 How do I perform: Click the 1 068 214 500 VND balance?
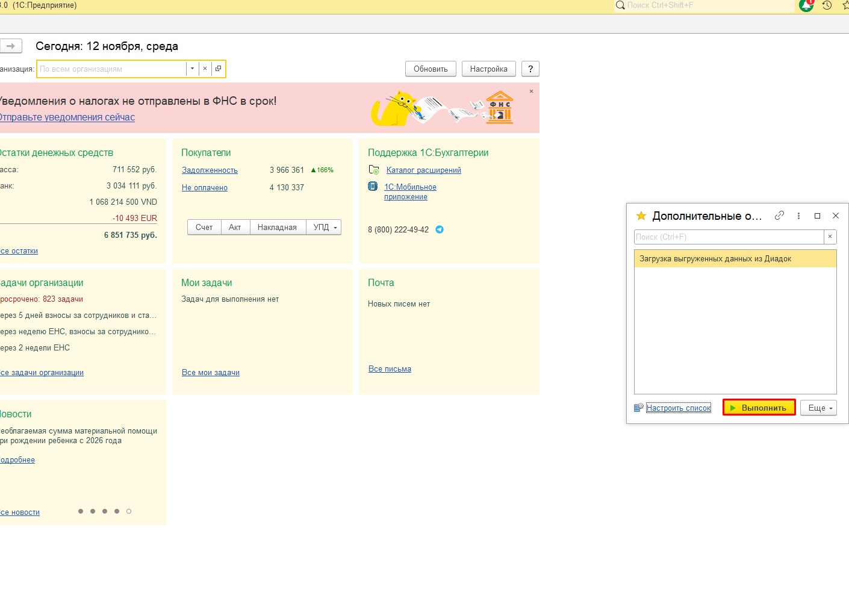tap(123, 202)
